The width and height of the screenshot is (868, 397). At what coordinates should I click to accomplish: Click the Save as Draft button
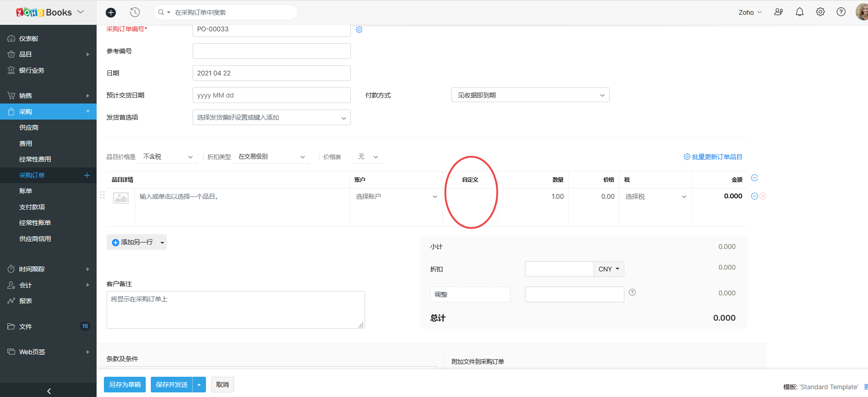click(125, 385)
